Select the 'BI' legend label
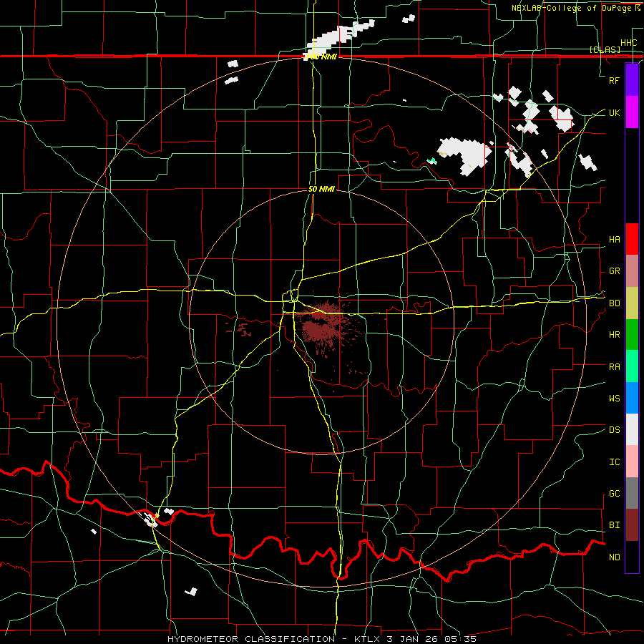The width and height of the screenshot is (644, 644). (x=614, y=525)
